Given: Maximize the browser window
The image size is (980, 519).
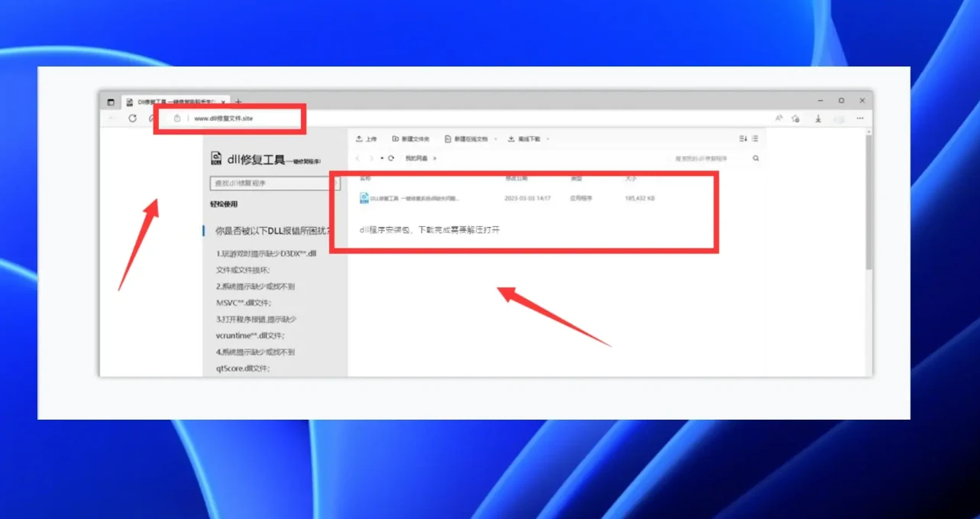Looking at the screenshot, I should (x=841, y=100).
